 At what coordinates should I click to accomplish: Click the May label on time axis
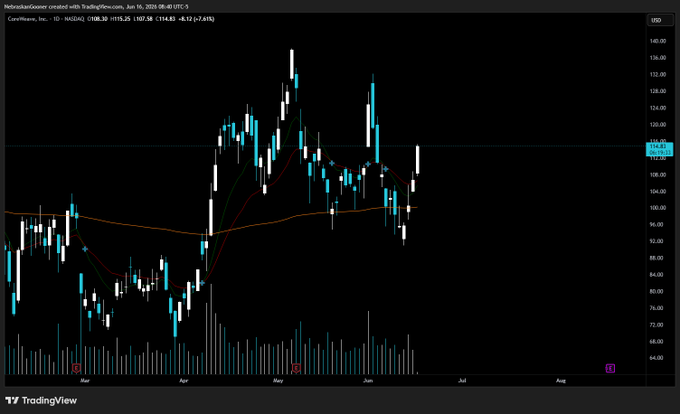278,381
